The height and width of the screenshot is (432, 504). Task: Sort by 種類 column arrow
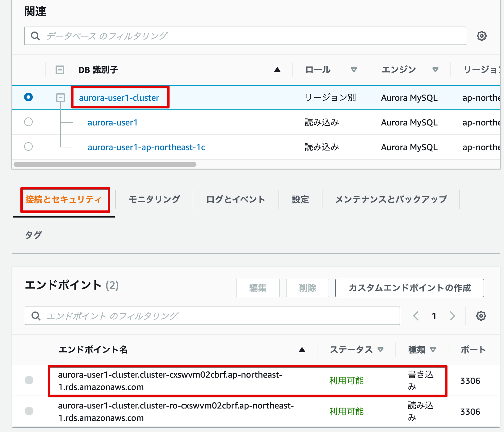coord(433,350)
